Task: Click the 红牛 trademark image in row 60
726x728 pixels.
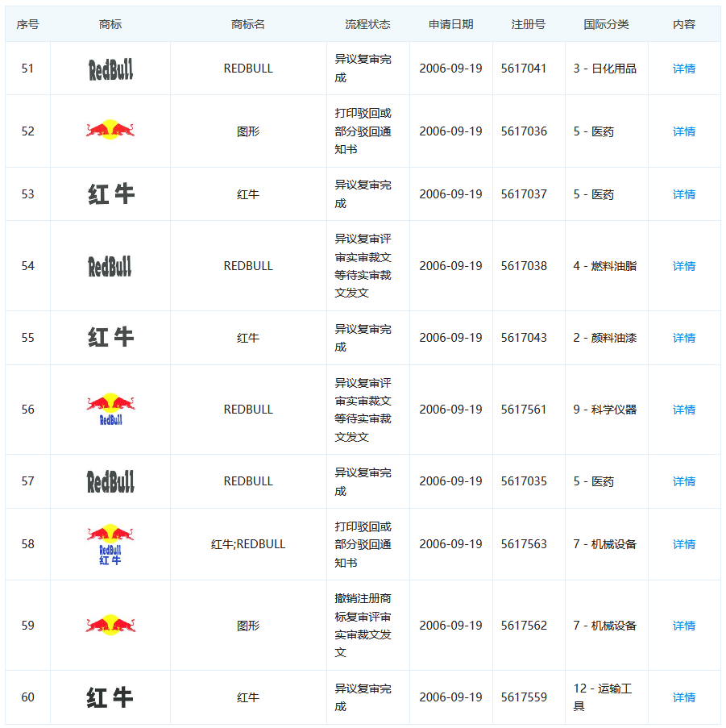Action: [110, 697]
